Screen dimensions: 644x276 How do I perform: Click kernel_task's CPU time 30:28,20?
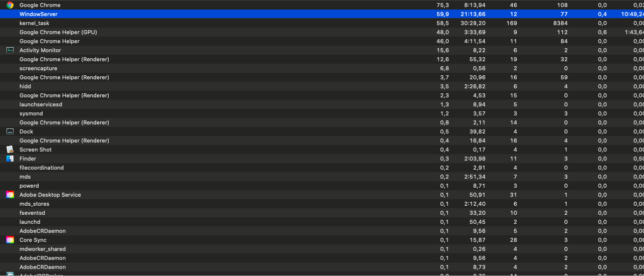(473, 23)
